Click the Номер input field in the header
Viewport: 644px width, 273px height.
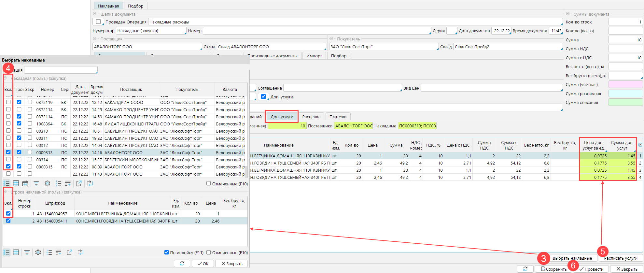pyautogui.click(x=316, y=31)
